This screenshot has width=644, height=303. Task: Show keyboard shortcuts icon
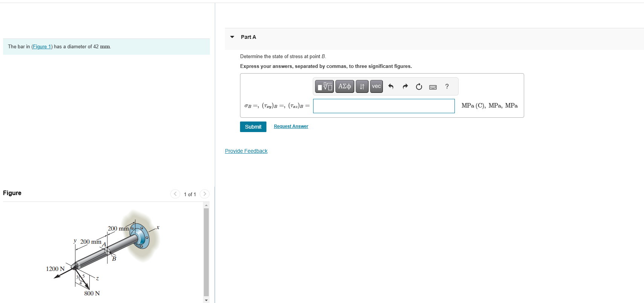click(x=433, y=87)
